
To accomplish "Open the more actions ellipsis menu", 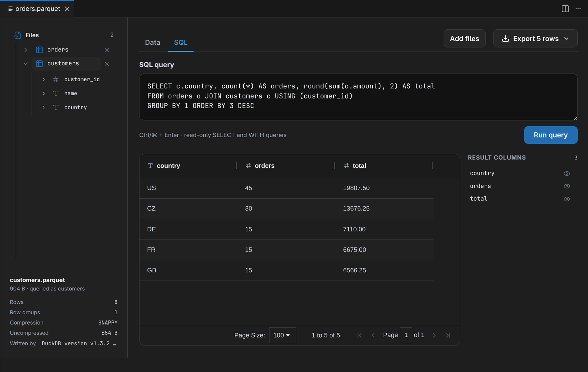I will (x=578, y=9).
